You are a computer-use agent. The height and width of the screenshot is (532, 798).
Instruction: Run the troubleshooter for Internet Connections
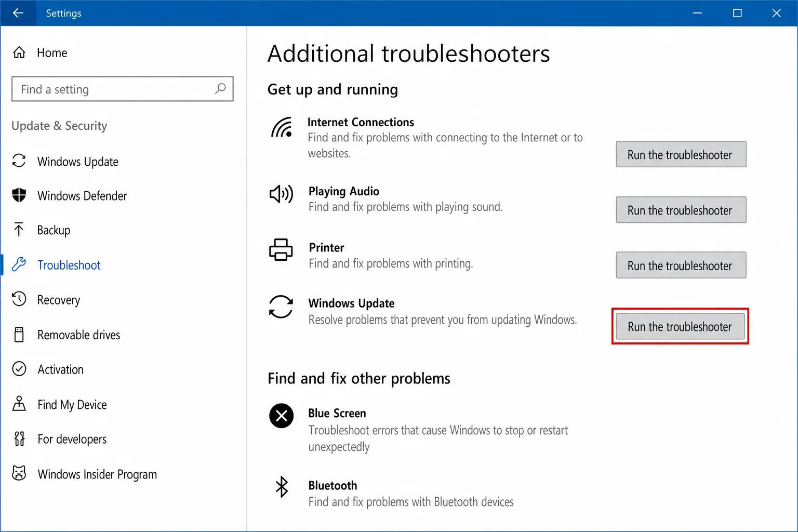pos(681,154)
